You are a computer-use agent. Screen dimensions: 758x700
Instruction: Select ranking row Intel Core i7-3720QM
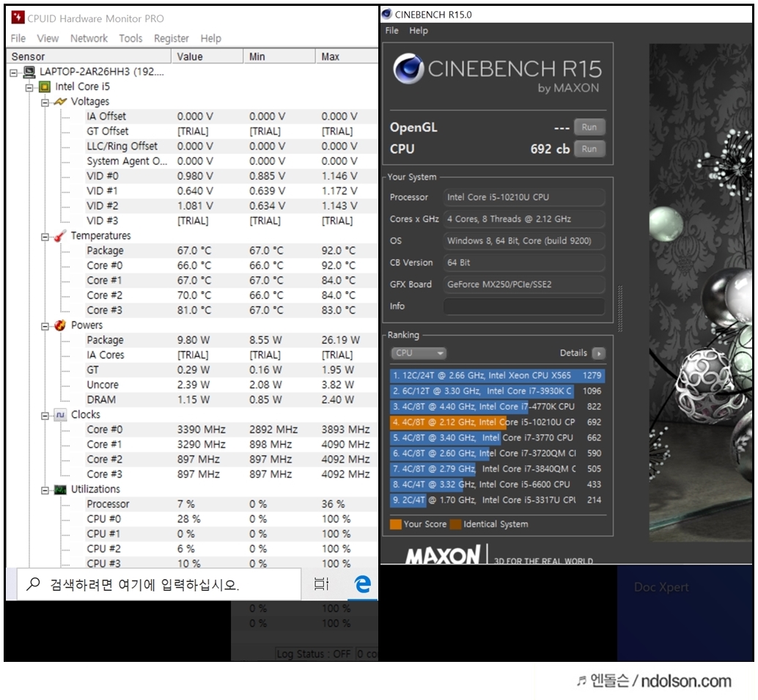point(497,453)
